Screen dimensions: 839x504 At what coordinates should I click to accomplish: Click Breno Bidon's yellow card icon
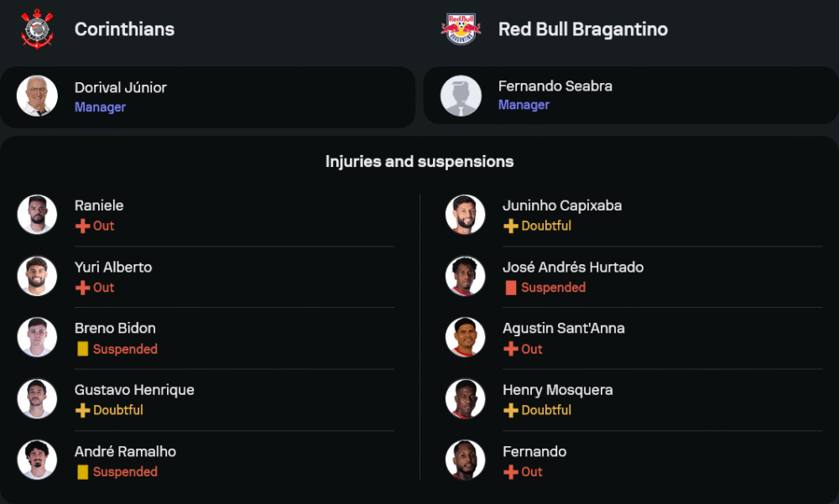tap(82, 350)
